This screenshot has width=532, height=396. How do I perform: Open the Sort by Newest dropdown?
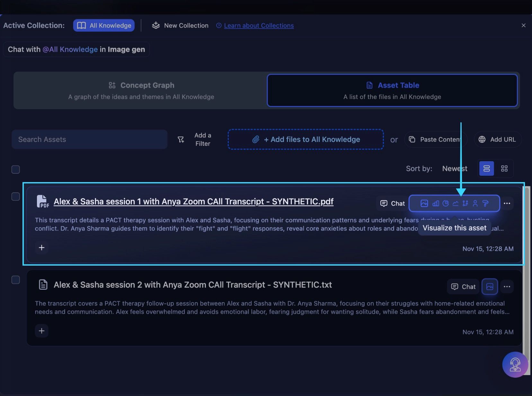point(455,169)
